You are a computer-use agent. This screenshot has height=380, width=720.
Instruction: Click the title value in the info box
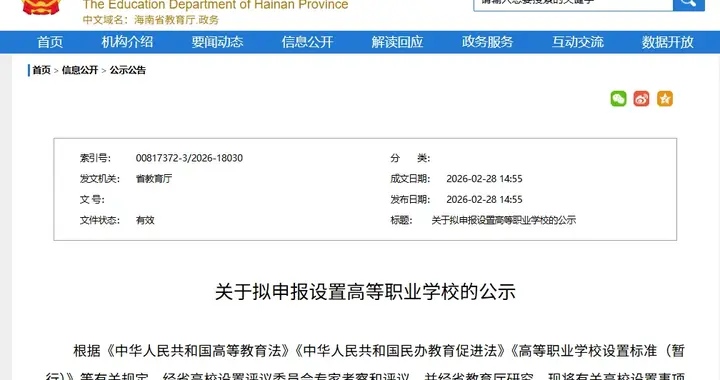[504, 220]
